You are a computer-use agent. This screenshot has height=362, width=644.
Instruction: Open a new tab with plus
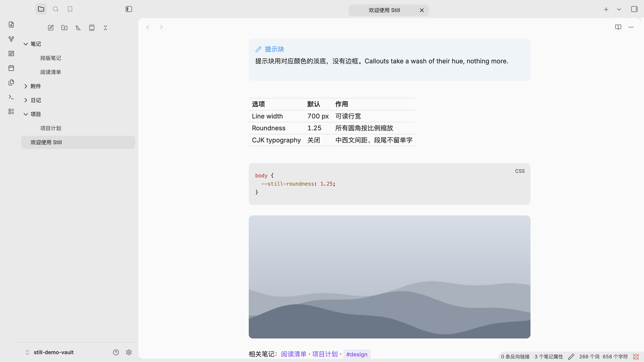[x=606, y=9]
